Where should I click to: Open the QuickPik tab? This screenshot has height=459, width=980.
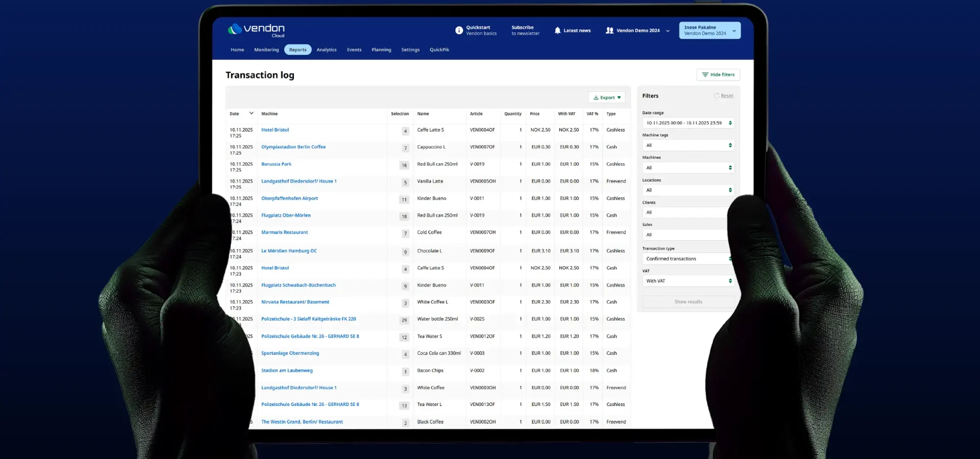(439, 50)
